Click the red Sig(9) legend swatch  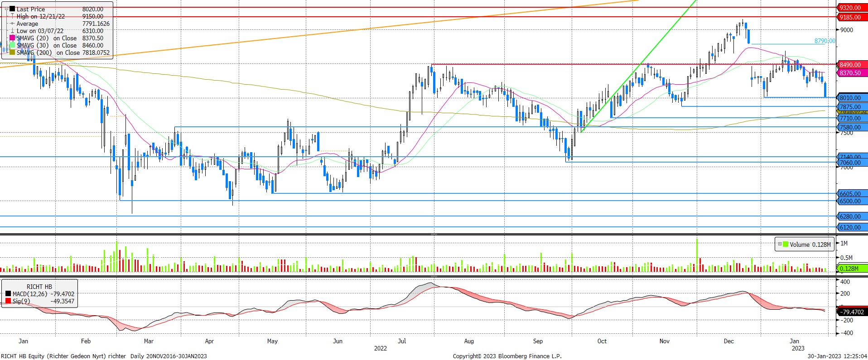point(8,301)
